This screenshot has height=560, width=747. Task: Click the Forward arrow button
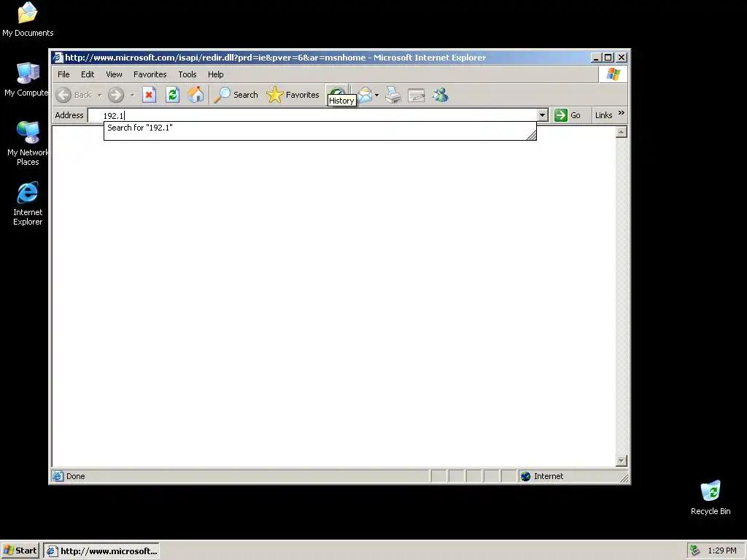click(x=116, y=95)
